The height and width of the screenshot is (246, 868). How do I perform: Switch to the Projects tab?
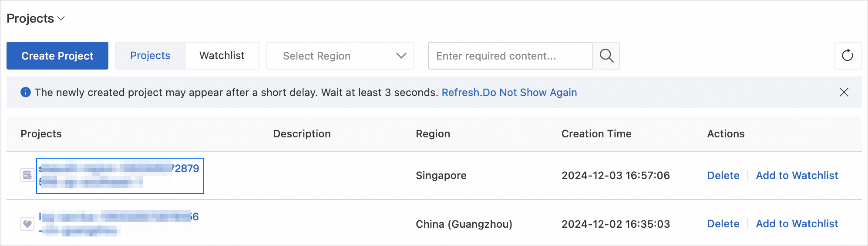pyautogui.click(x=150, y=56)
